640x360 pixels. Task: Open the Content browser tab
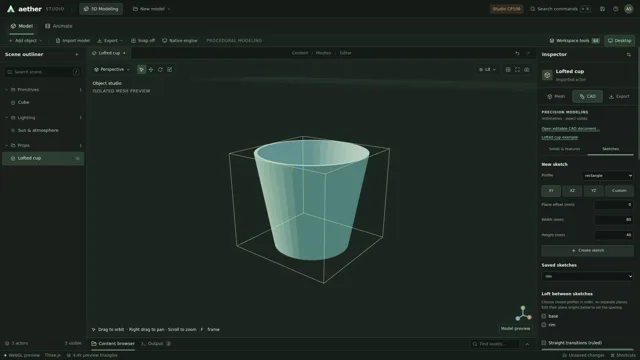tap(113, 344)
